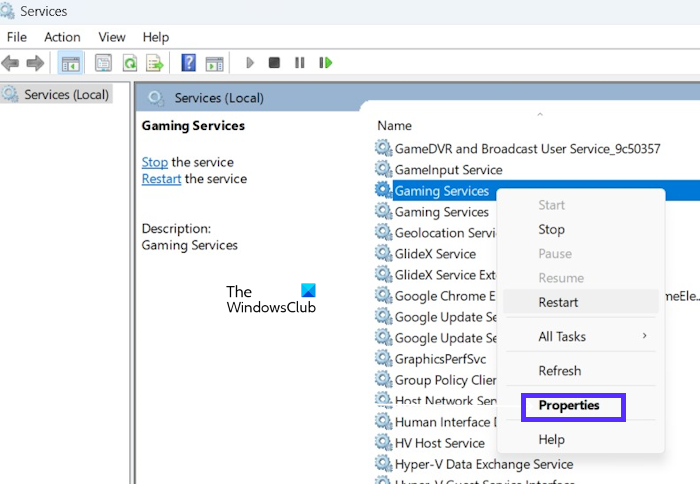
Task: Open the File menu
Action: [x=17, y=37]
